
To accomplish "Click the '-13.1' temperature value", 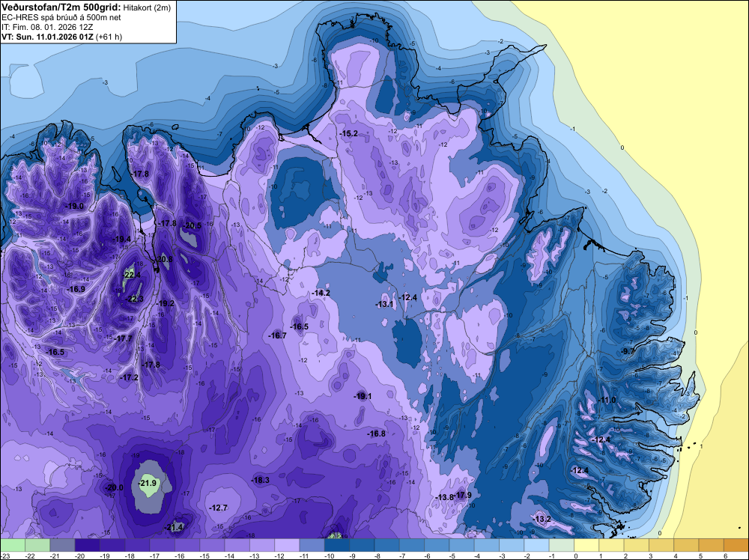I will [384, 304].
